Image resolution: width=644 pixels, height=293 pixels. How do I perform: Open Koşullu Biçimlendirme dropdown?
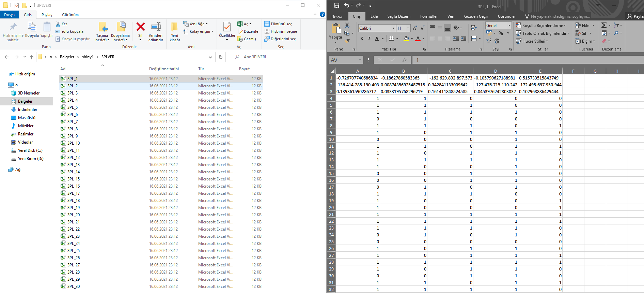coord(541,26)
